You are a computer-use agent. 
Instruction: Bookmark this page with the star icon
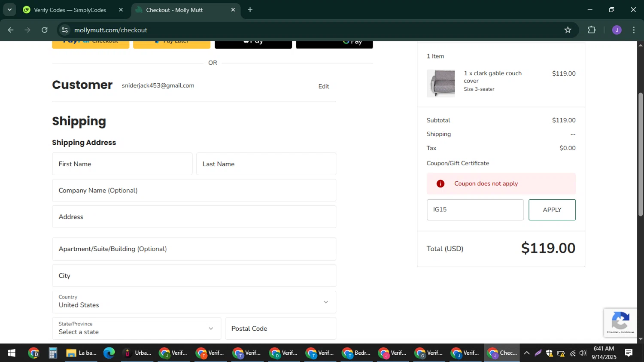click(568, 30)
